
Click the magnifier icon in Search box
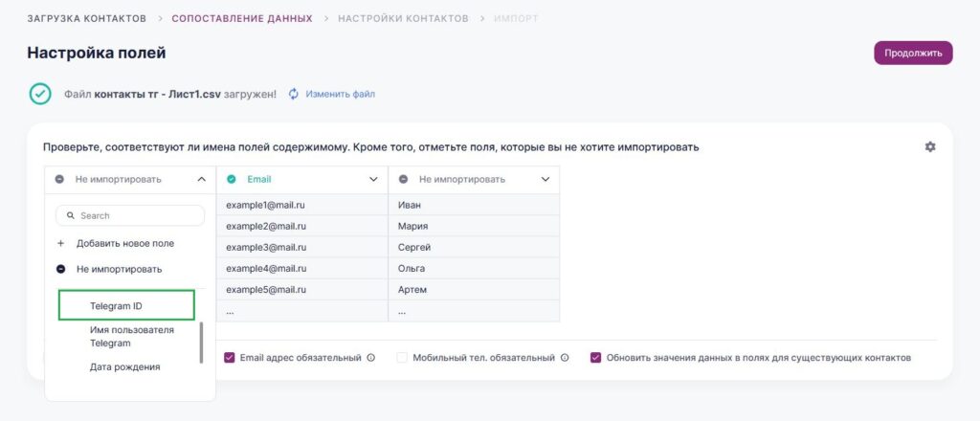71,215
